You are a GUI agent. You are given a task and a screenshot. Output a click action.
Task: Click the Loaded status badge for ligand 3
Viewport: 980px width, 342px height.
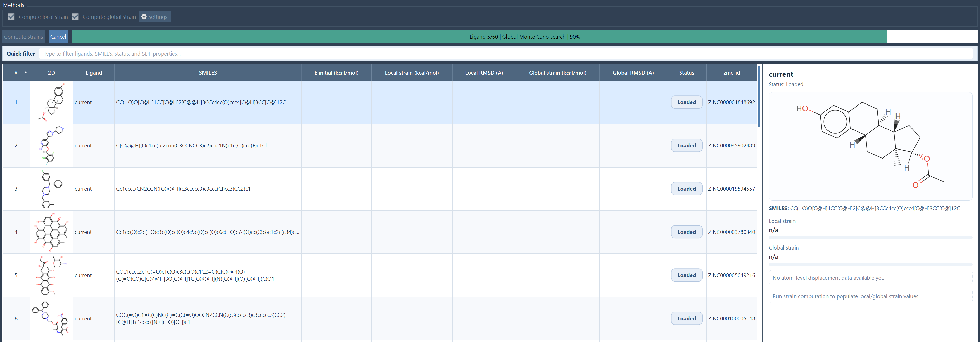pos(686,189)
